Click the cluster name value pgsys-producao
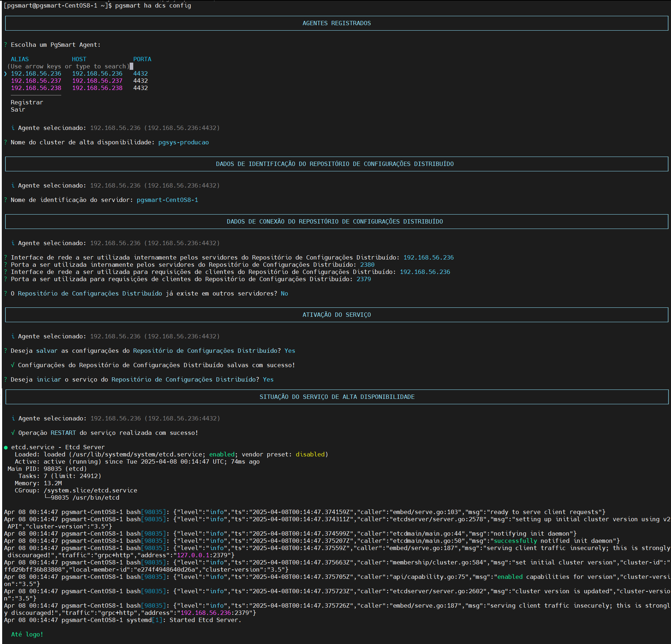The width and height of the screenshot is (671, 644). pos(184,142)
